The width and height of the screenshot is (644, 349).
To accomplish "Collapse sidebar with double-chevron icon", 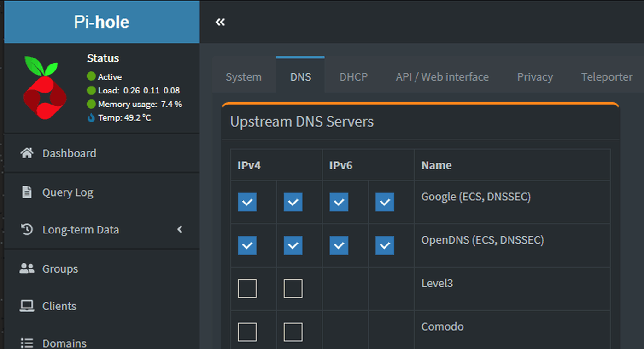I will [x=220, y=22].
